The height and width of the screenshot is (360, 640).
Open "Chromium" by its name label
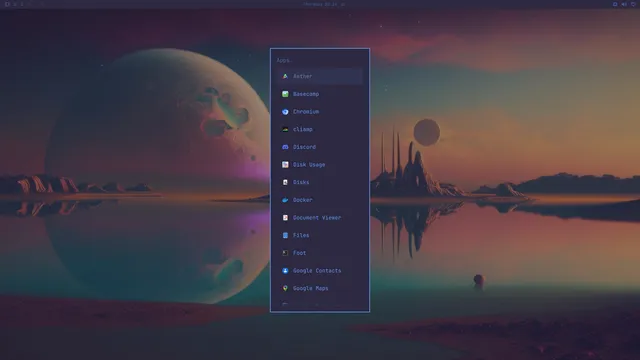pyautogui.click(x=306, y=111)
